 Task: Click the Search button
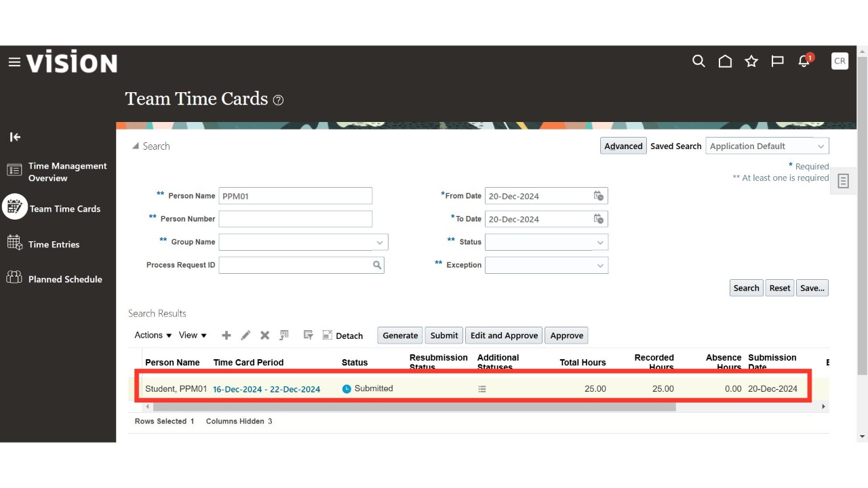(746, 288)
